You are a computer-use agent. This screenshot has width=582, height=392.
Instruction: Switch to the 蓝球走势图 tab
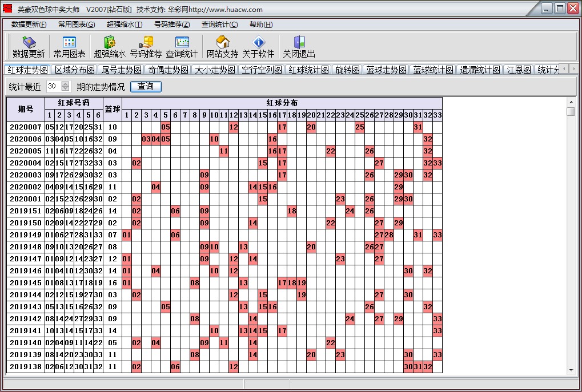click(386, 70)
